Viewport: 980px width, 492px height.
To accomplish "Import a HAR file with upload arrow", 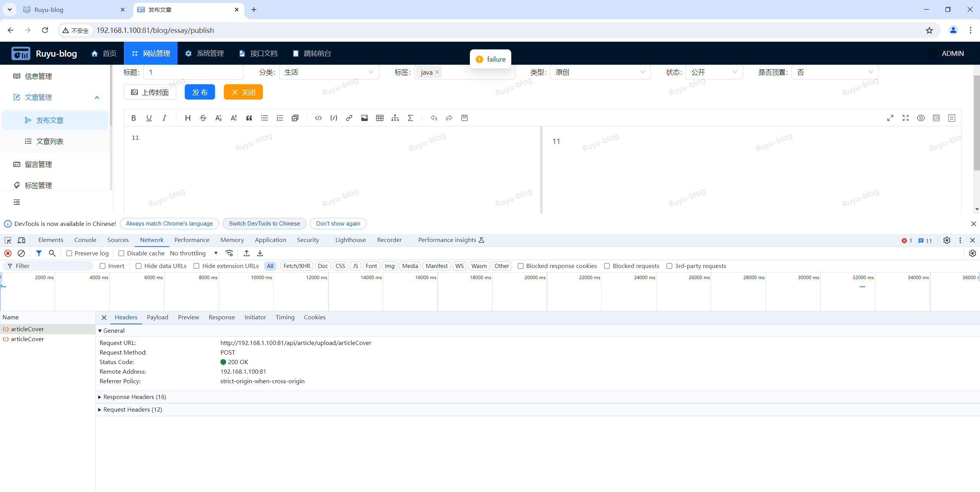I will point(246,253).
